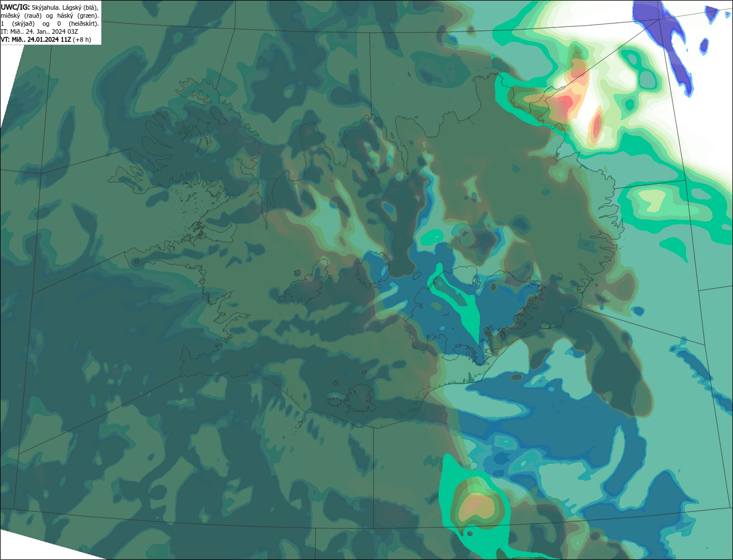Click the bold "VT: Mið.. 24.01.2024 11Z" time
Viewport: 733px width, 560px height.
click(36, 40)
